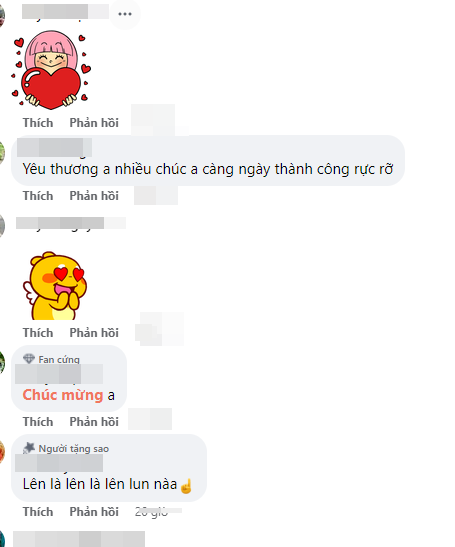Open the 'Fan cứng' badge label

[59, 359]
